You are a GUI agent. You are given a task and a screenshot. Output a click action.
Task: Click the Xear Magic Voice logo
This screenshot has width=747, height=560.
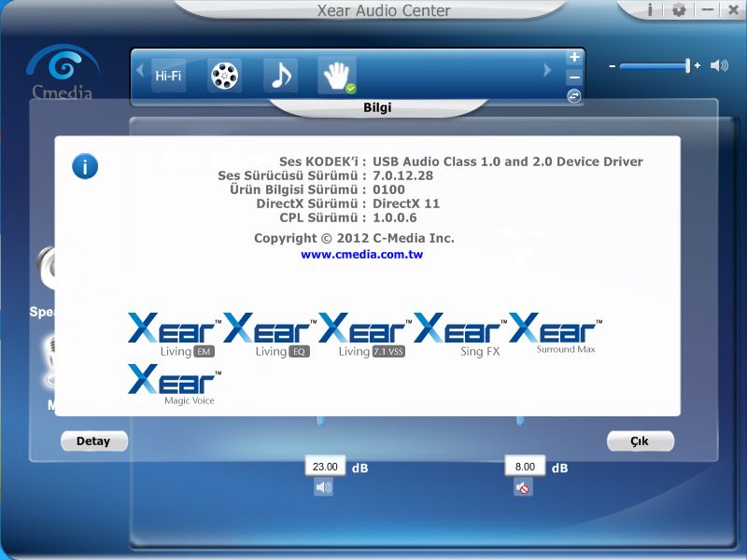175,385
